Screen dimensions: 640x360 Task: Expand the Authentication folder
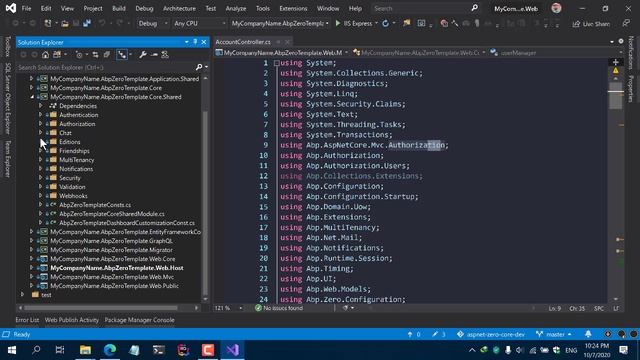[40, 115]
